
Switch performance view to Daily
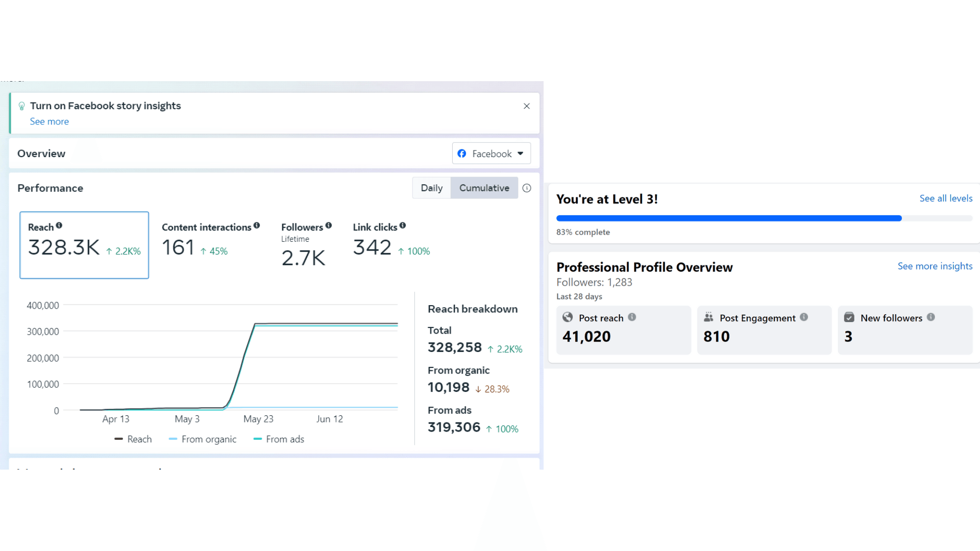click(431, 188)
